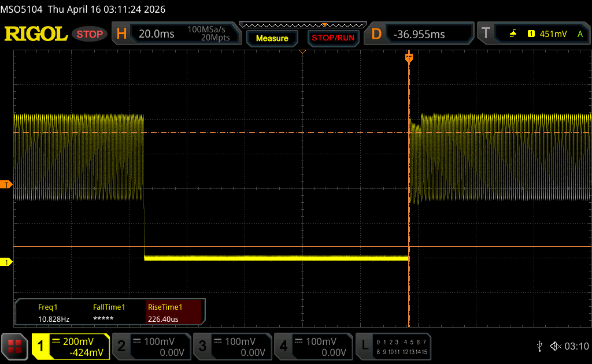Open the 20.0ms timebase scale setting
Viewport: 592px width, 364px height.
(157, 34)
